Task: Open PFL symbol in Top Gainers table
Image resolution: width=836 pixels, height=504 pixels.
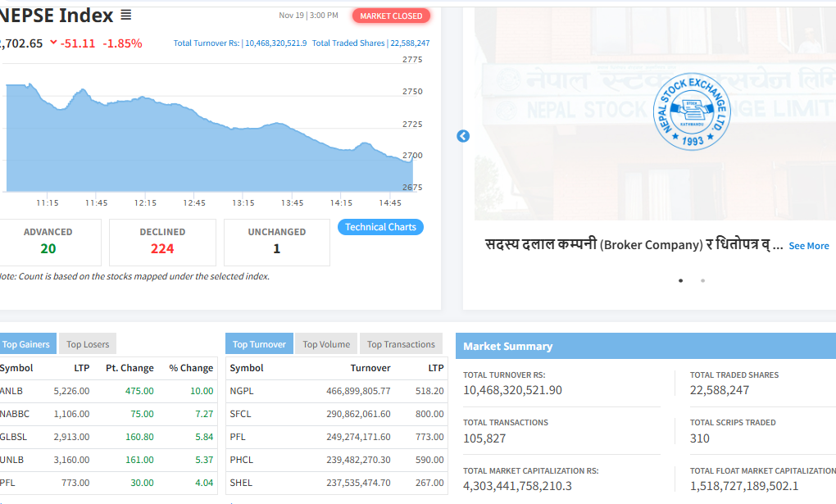Action: click(x=7, y=483)
